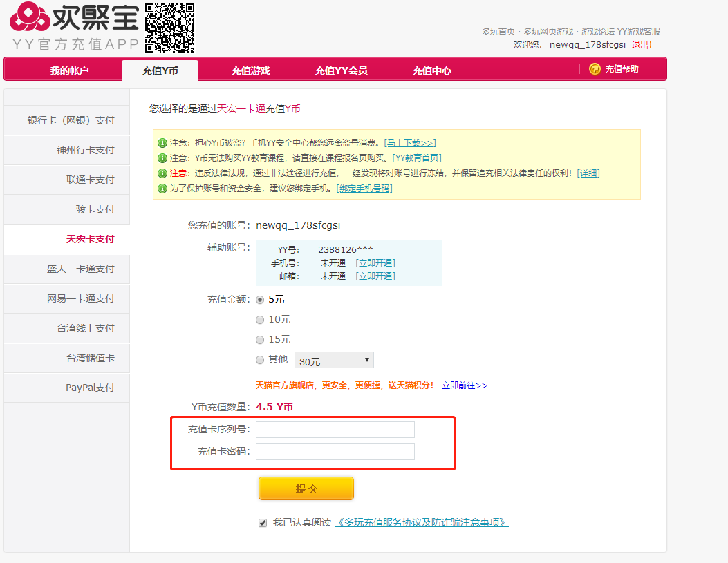Click the info icon beside 担心Y币被盗 notice
The height and width of the screenshot is (563, 728).
162,143
